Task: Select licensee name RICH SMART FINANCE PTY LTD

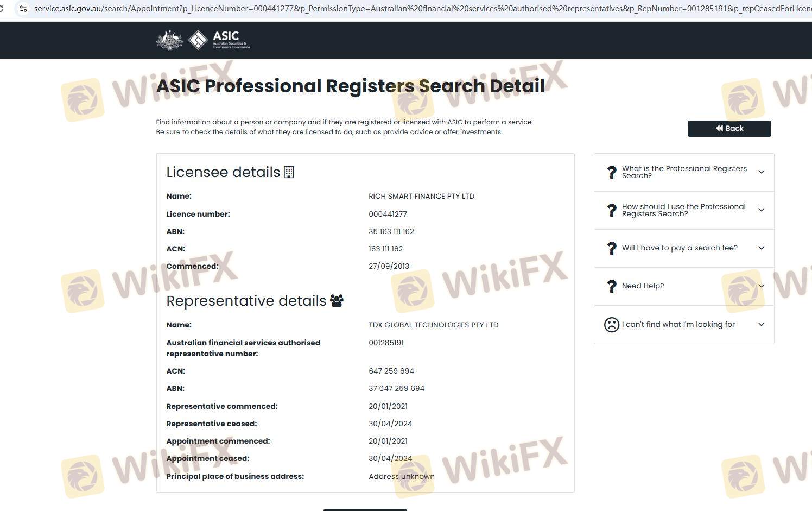Action: [x=421, y=197]
